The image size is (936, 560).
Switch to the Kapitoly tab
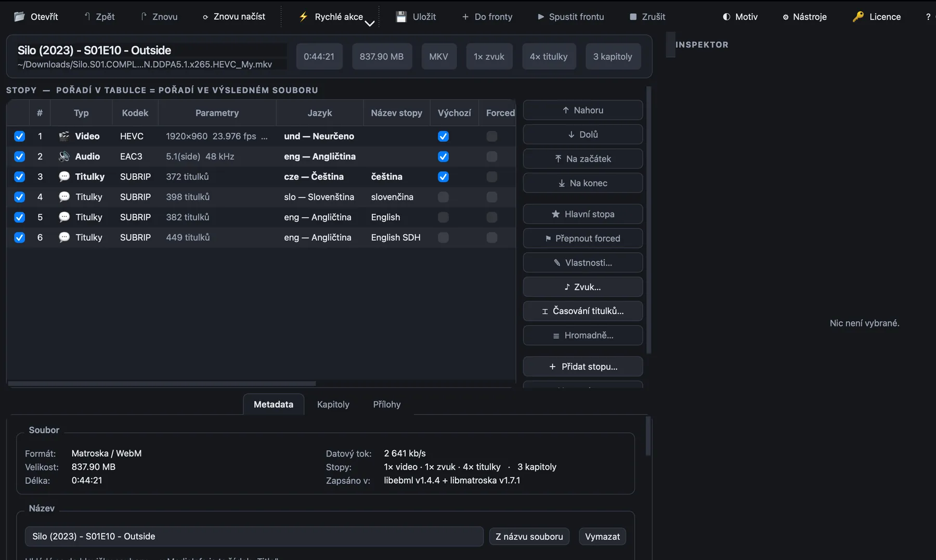tap(333, 405)
